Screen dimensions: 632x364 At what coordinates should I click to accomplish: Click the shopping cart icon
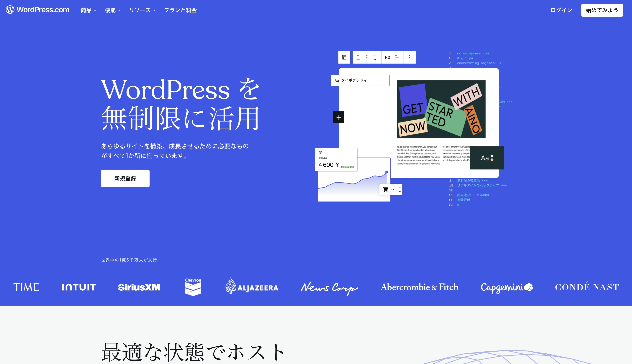point(385,189)
